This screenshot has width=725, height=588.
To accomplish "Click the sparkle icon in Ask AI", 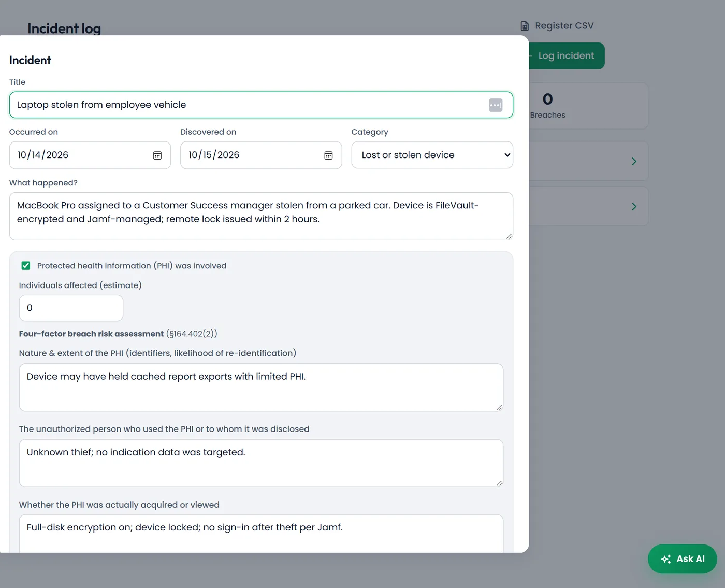I will click(666, 559).
